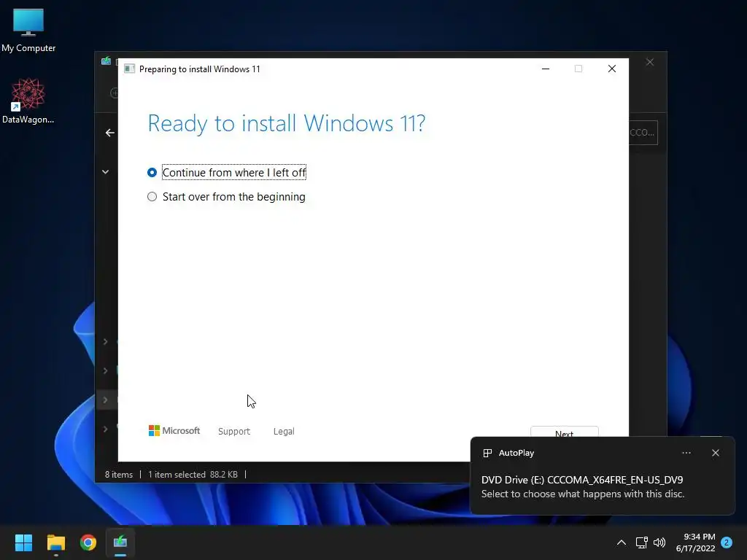This screenshot has height=560, width=747.
Task: Expand the bottom Explorer navigation chevron
Action: 105,429
